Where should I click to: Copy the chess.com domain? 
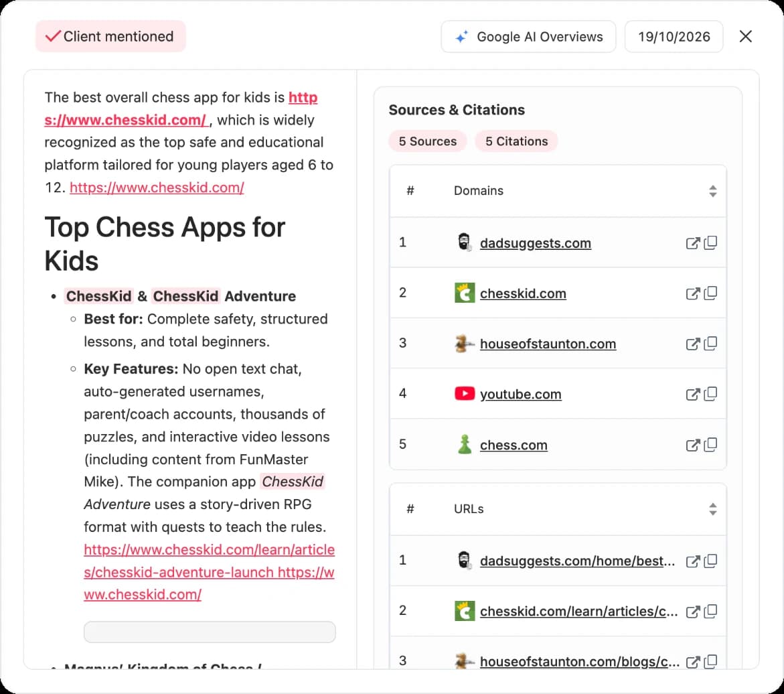tap(710, 445)
